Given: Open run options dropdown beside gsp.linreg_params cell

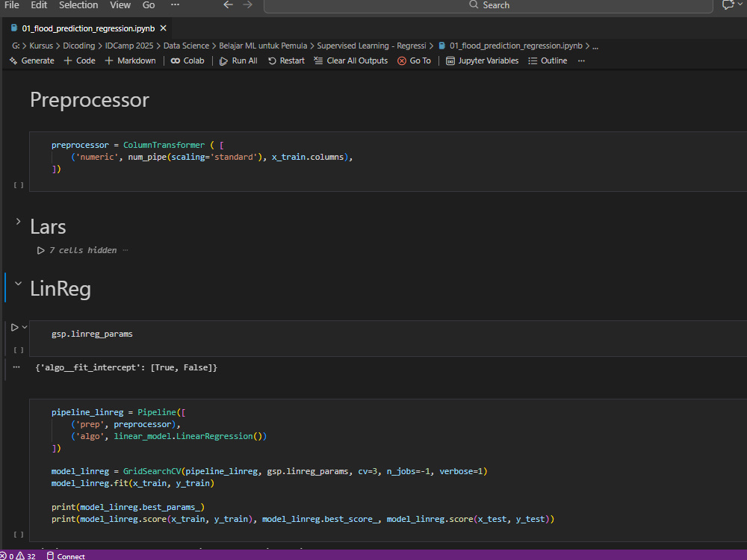Looking at the screenshot, I should point(25,327).
